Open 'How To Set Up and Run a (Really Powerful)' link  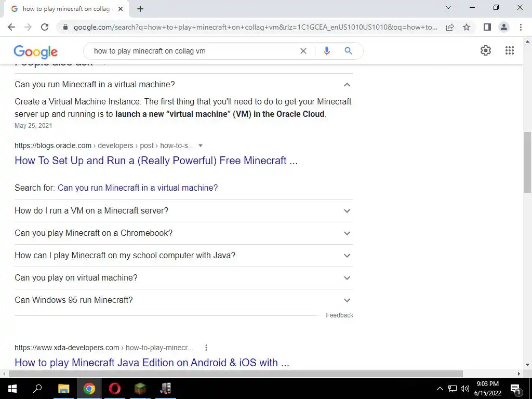pos(156,161)
